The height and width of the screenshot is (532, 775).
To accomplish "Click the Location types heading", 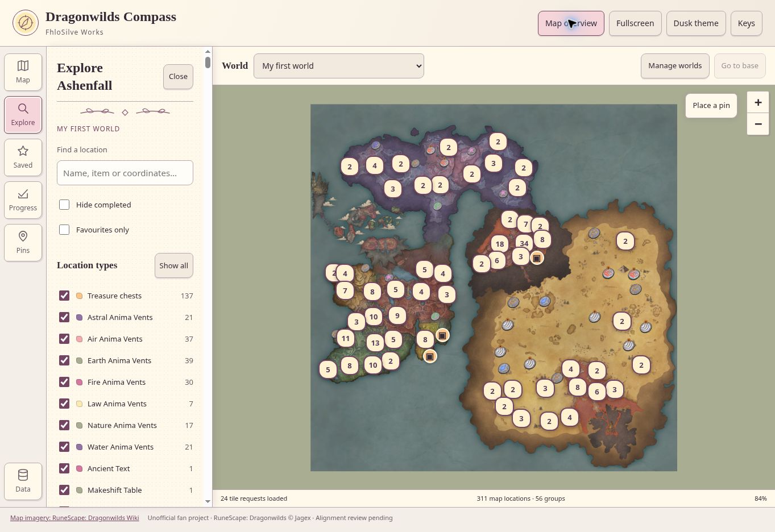I will click(x=87, y=265).
